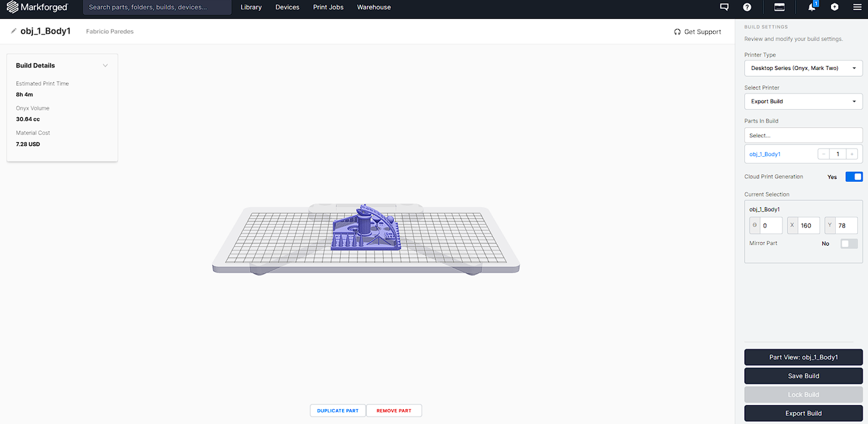Click the headset icon beside Get Support
The height and width of the screenshot is (424, 868).
677,32
